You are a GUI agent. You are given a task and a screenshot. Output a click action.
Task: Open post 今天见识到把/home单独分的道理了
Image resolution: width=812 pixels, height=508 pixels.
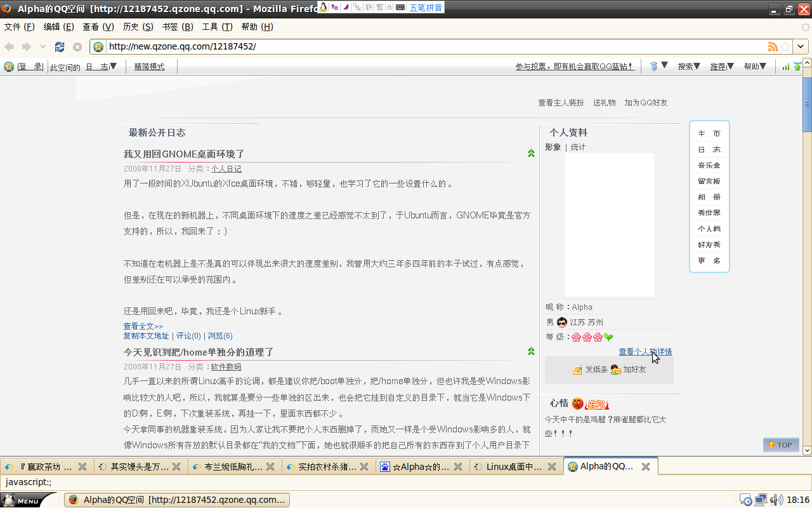point(199,352)
